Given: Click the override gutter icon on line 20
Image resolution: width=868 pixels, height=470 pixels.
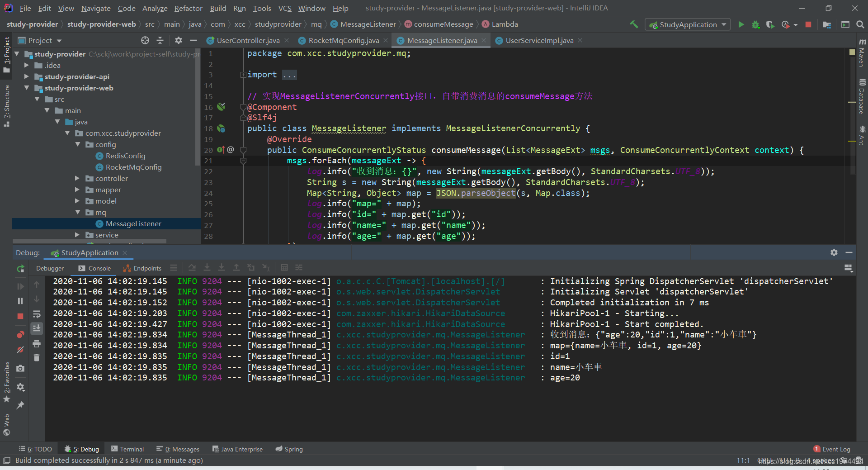Looking at the screenshot, I should pyautogui.click(x=221, y=150).
